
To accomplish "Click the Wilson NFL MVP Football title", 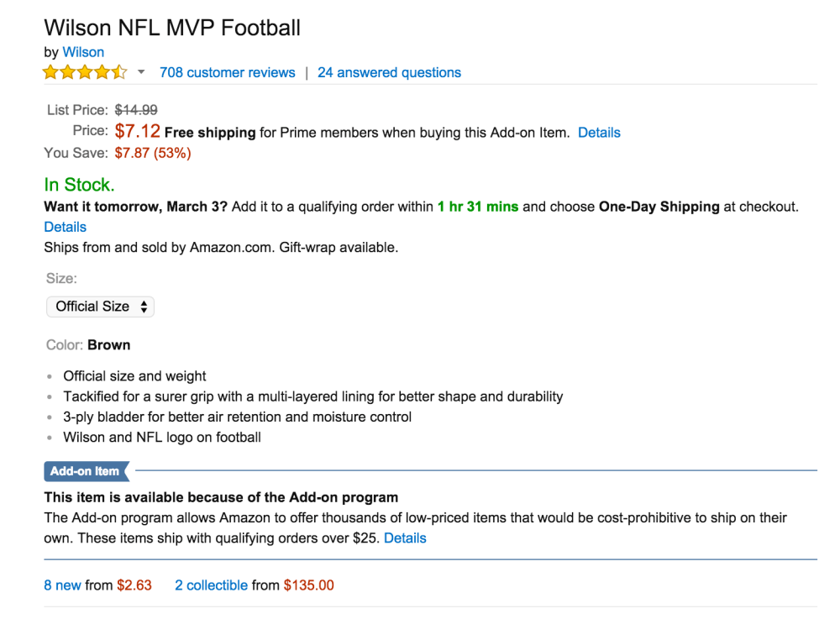I will 172,27.
